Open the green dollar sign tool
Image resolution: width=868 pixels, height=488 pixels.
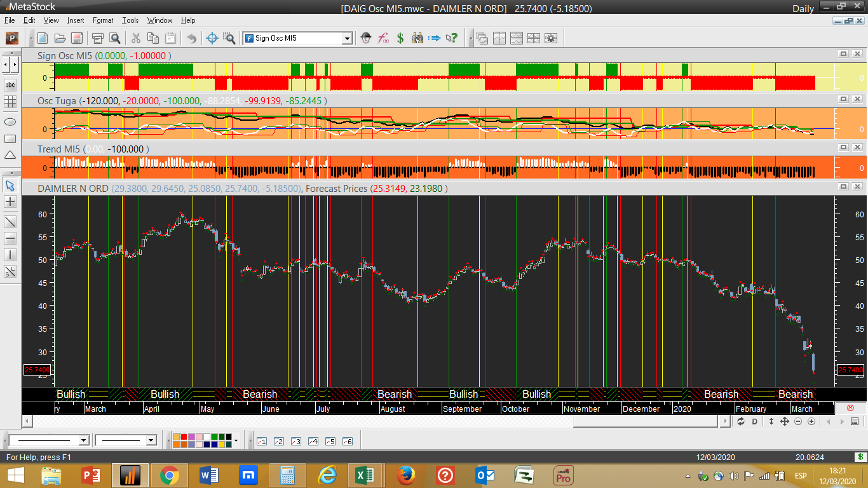pyautogui.click(x=400, y=38)
